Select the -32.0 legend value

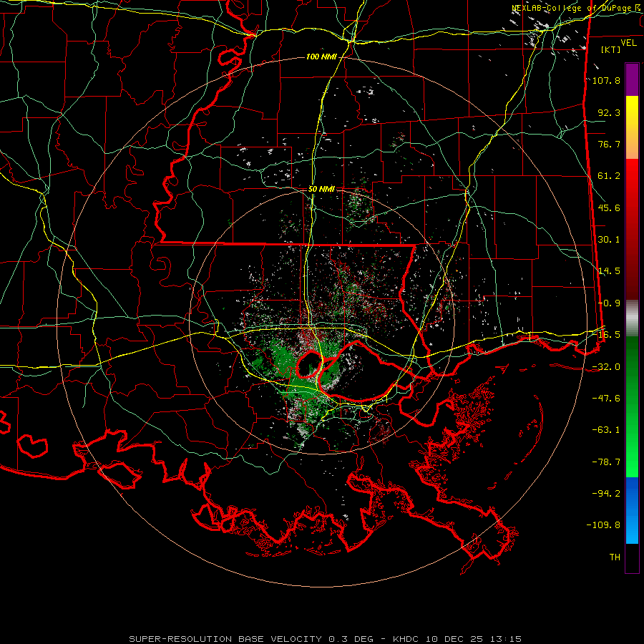(x=606, y=367)
